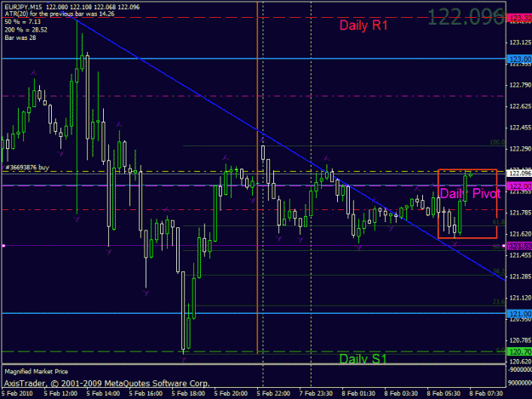Click the 120.70 green price tag
Viewport: 532px width, 399px height.
pyautogui.click(x=519, y=352)
